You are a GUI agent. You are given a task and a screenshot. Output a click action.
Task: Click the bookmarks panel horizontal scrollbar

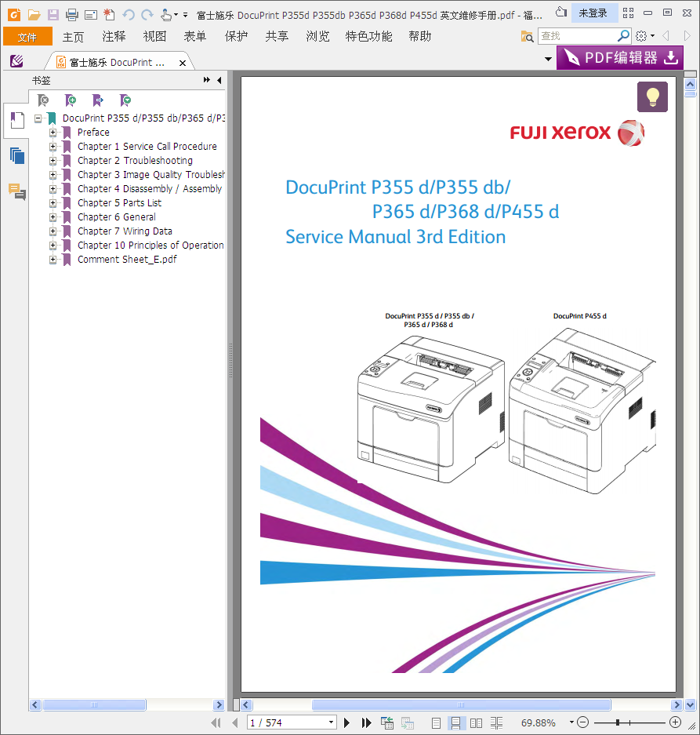(94, 704)
